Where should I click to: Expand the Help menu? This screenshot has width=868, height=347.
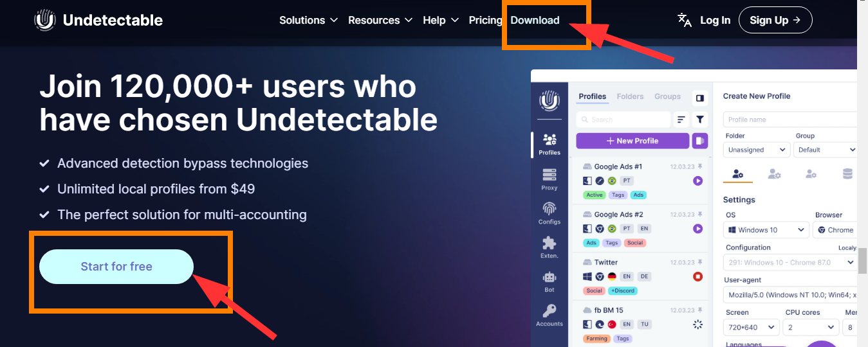tap(441, 20)
